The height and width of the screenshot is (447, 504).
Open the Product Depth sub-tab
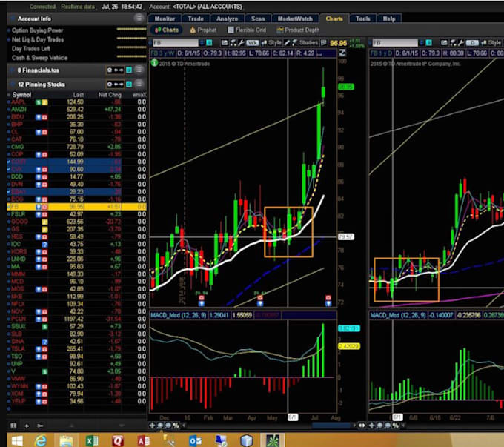pos(298,30)
